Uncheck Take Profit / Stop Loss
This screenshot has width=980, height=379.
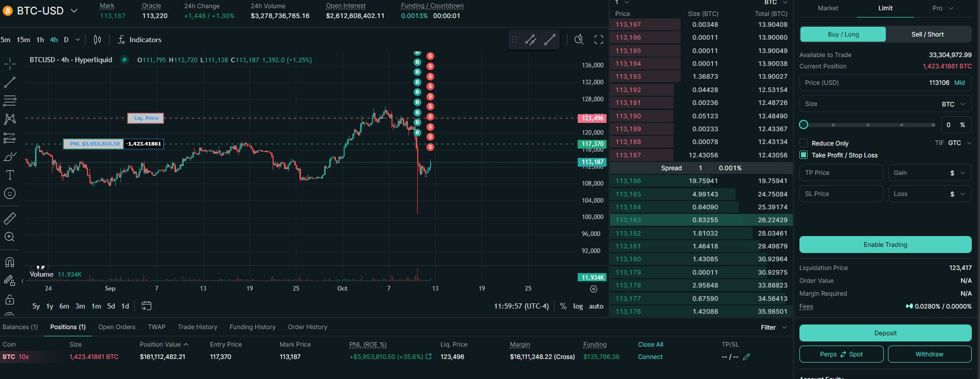(x=804, y=155)
